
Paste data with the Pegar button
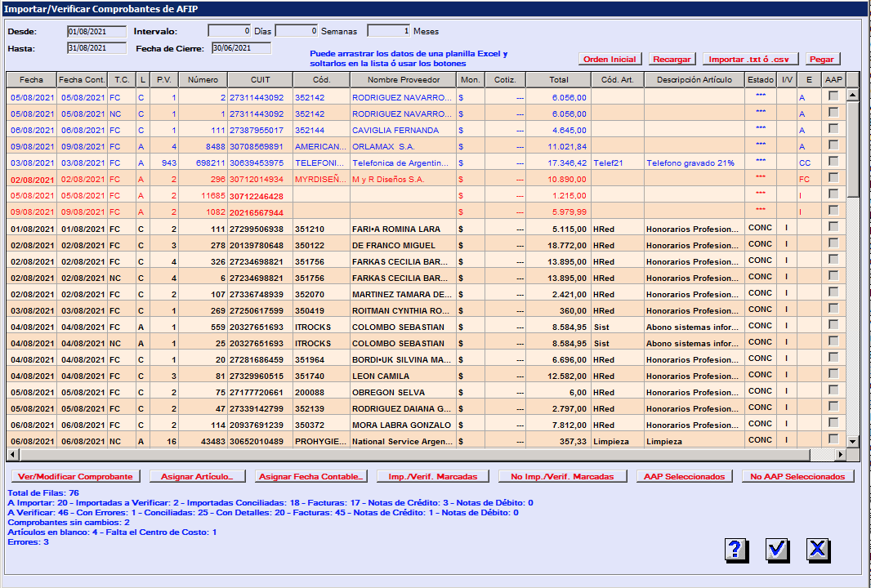pyautogui.click(x=821, y=60)
